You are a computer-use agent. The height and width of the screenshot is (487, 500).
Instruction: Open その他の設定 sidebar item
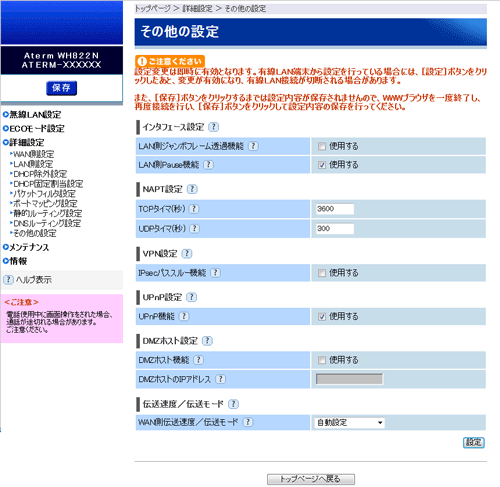click(x=34, y=233)
